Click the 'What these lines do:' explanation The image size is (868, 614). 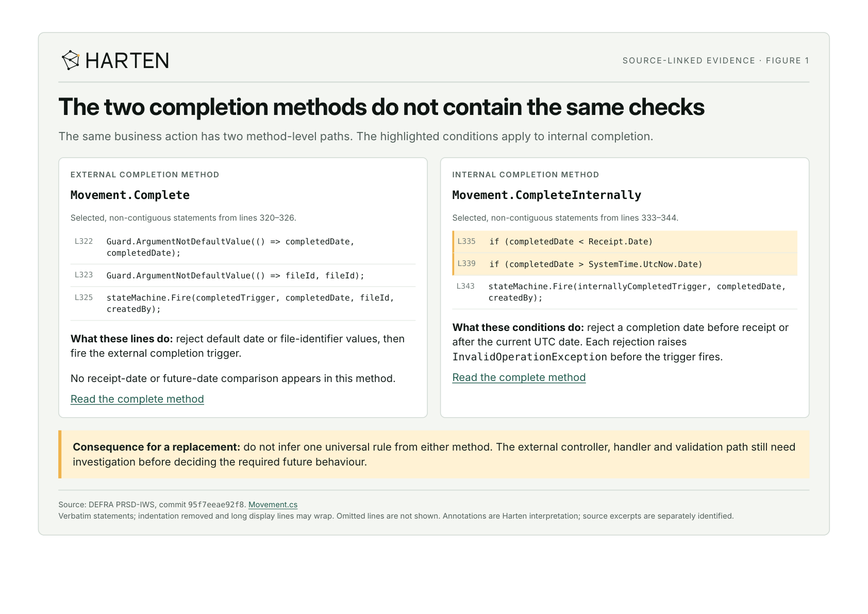click(x=238, y=346)
